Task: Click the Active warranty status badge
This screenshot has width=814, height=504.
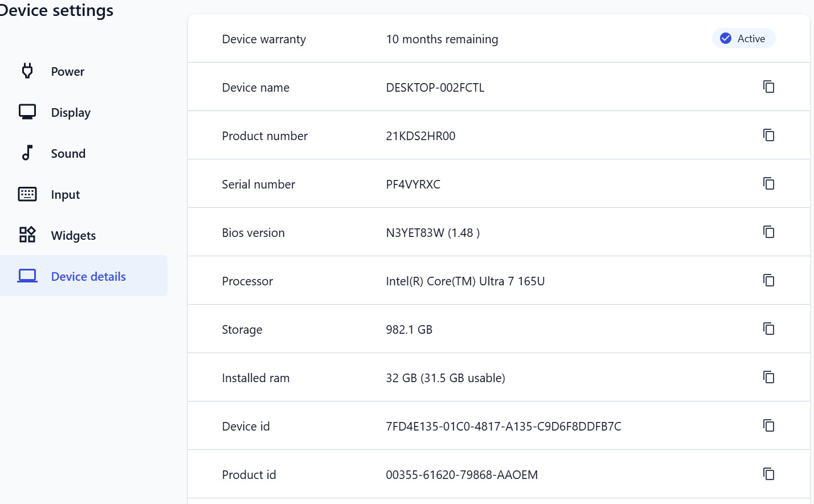Action: 743,38
